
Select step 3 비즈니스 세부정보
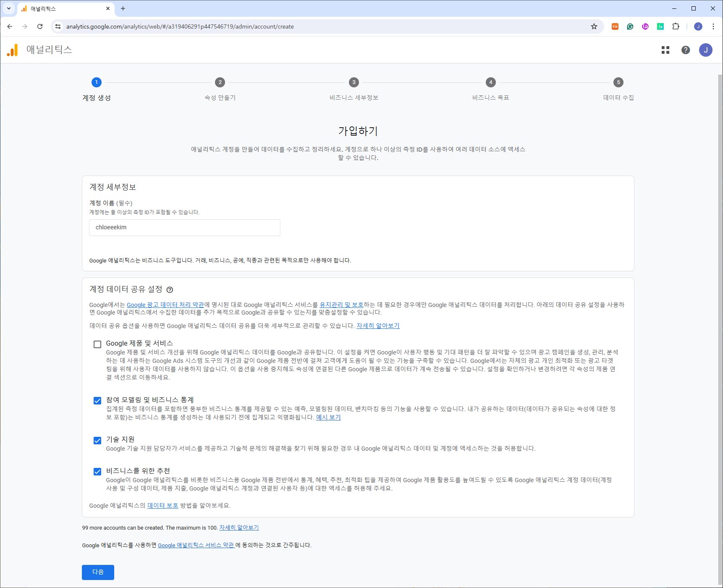[354, 89]
